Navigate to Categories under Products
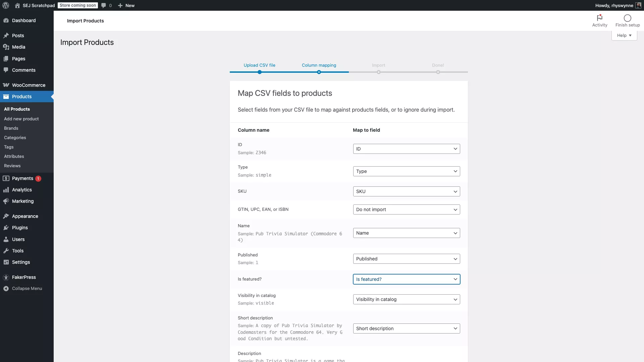Screen dimensions: 644x362 15,137
